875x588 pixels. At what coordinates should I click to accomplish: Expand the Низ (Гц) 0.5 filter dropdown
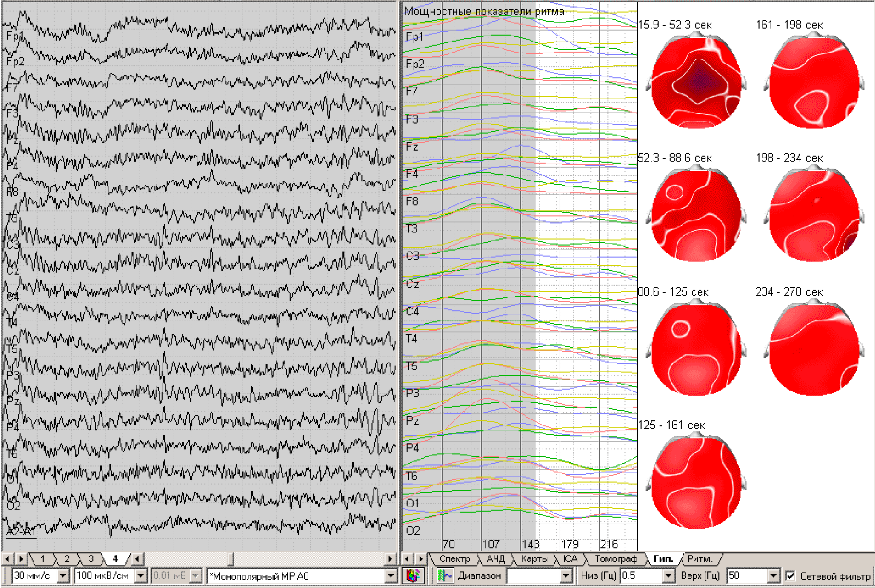(668, 575)
